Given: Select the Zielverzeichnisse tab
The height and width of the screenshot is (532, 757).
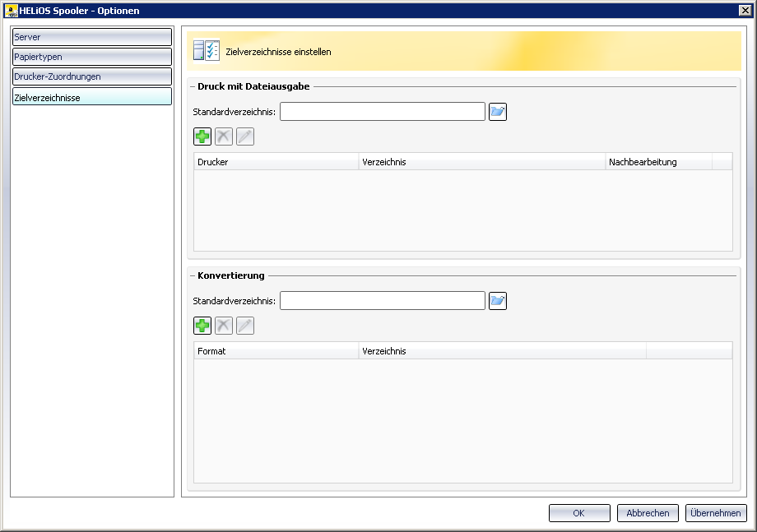Looking at the screenshot, I should point(91,96).
